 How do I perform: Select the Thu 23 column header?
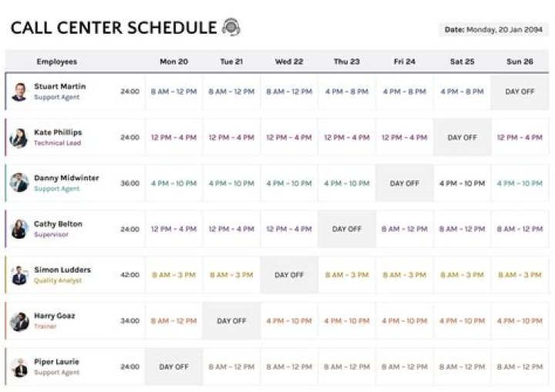pos(347,62)
